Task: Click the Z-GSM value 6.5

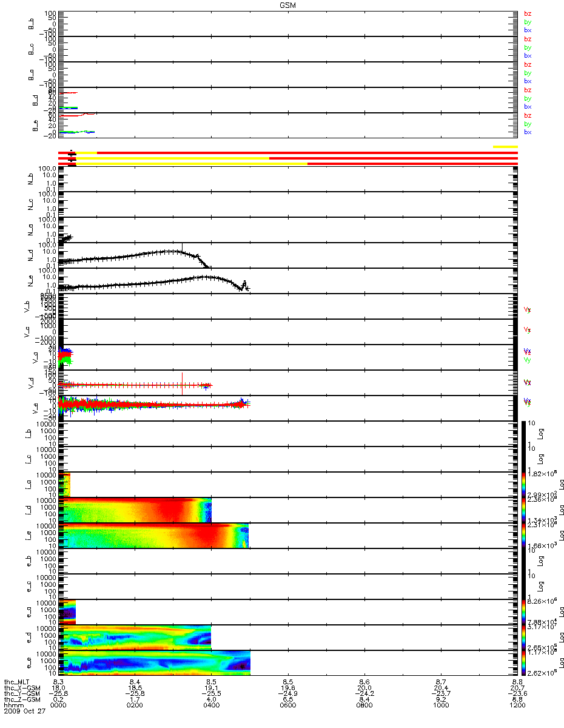Action: click(288, 700)
